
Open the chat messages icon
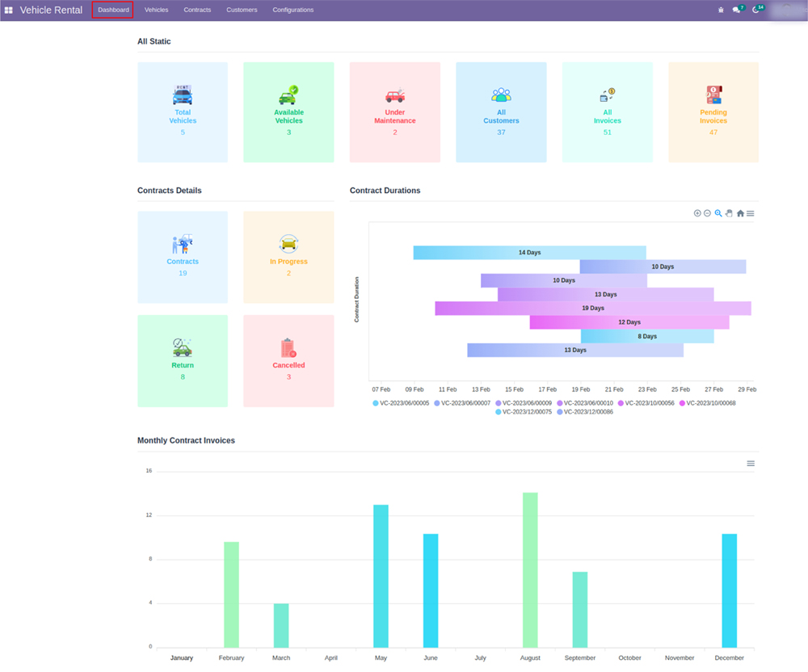click(x=736, y=10)
